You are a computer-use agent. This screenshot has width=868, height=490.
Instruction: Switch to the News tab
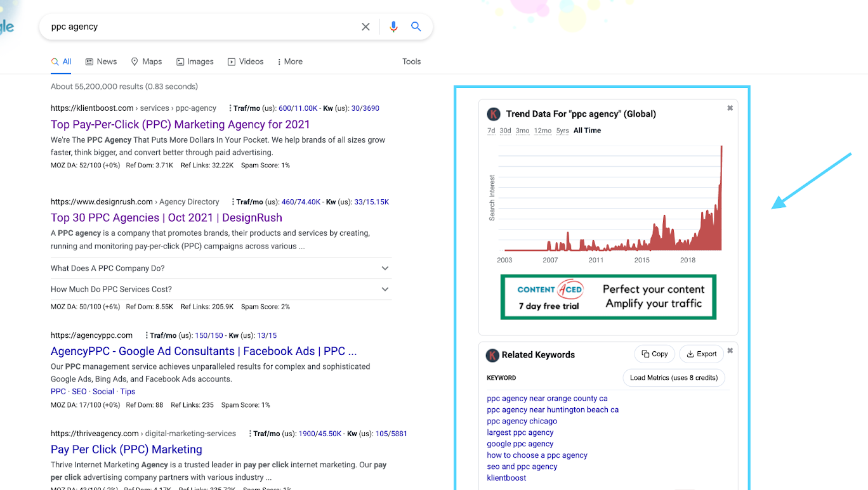101,61
